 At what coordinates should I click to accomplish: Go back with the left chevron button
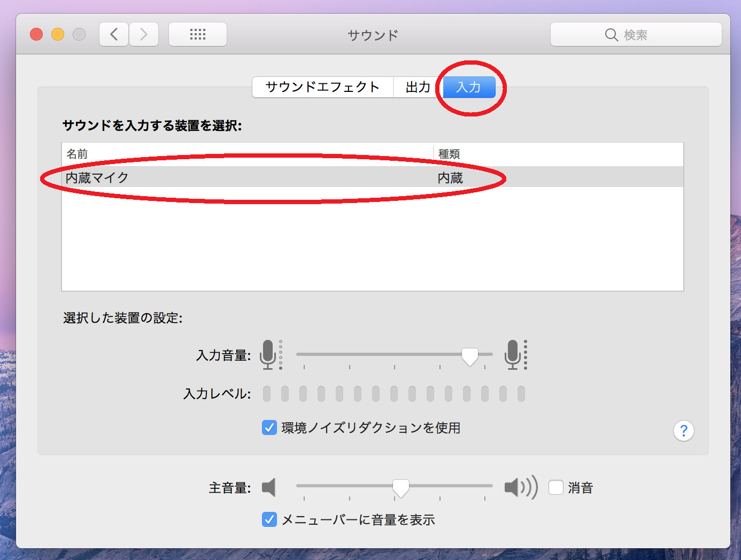coord(114,35)
